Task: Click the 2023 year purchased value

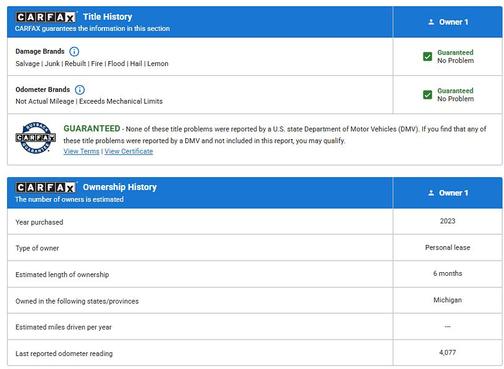Action: pyautogui.click(x=447, y=221)
